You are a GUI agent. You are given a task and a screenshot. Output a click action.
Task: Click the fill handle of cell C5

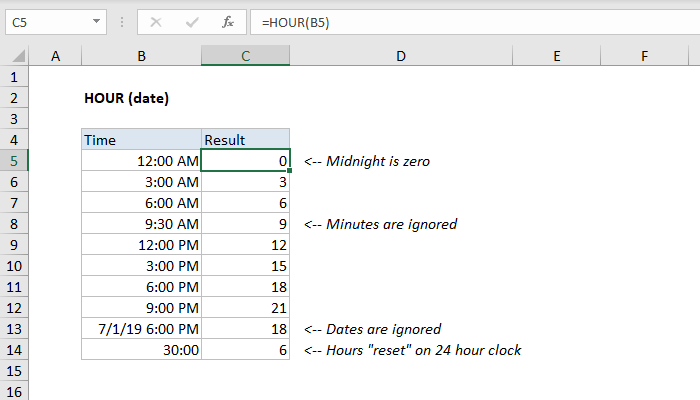tap(290, 171)
